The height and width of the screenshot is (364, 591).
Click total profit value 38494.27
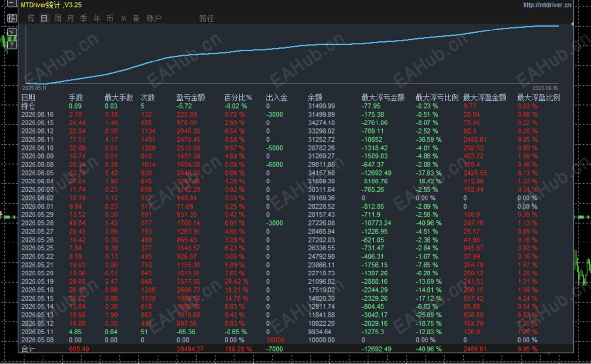tap(190, 349)
